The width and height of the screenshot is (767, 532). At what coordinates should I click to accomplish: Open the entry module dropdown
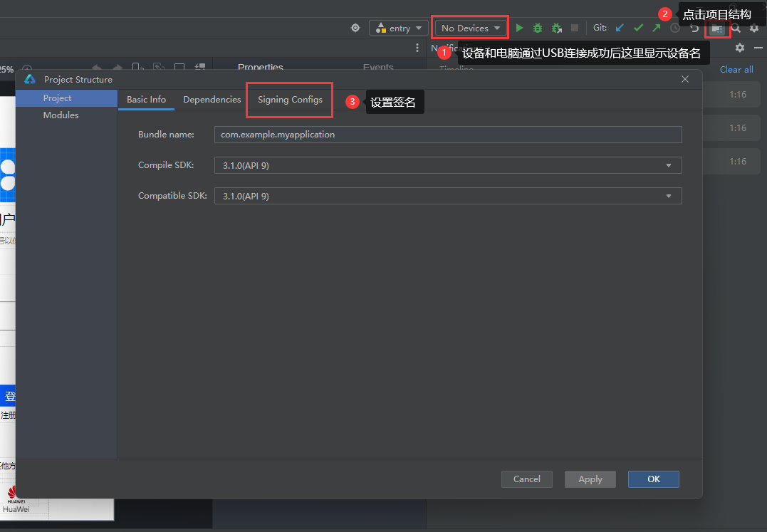[x=398, y=28]
